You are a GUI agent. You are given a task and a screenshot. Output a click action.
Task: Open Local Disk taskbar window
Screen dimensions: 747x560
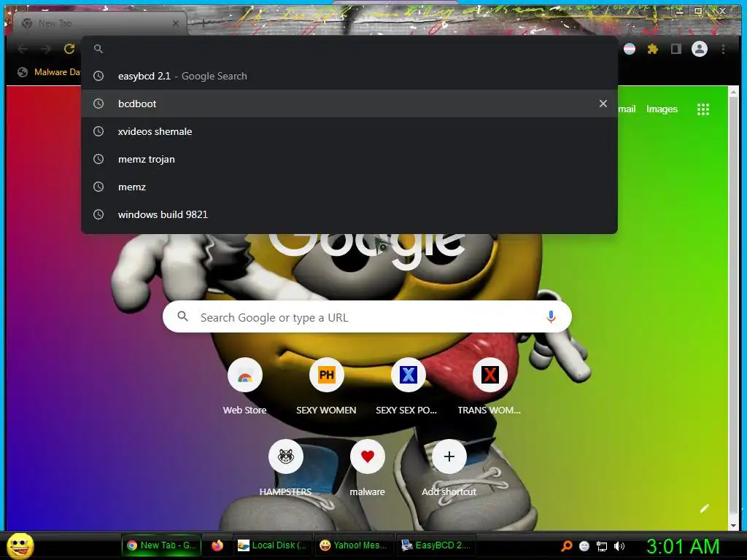point(273,545)
